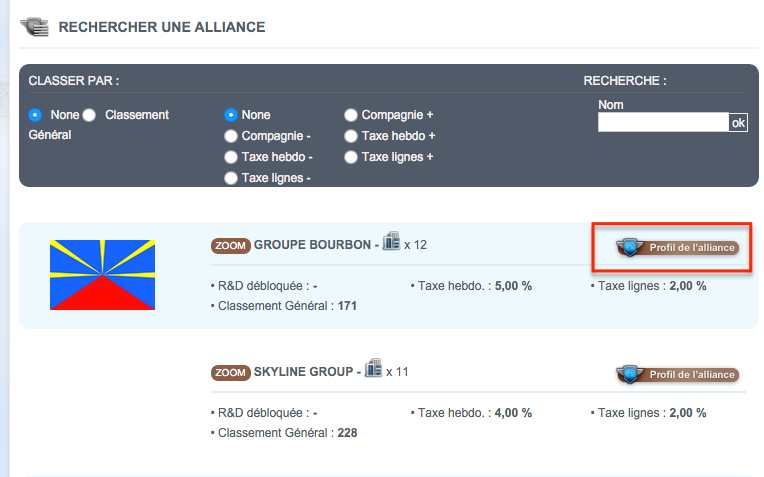Select Classement Général sort radio
This screenshot has height=477, width=764.
pyautogui.click(x=89, y=115)
